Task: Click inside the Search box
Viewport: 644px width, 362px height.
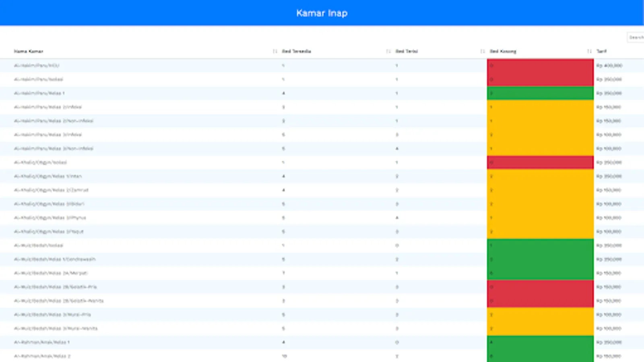Action: [x=636, y=37]
